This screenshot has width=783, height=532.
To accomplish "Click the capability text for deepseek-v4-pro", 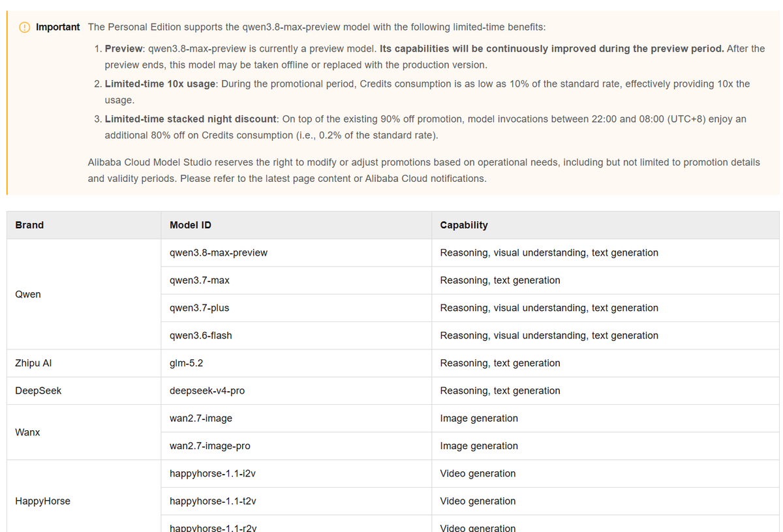I will pyautogui.click(x=500, y=391).
